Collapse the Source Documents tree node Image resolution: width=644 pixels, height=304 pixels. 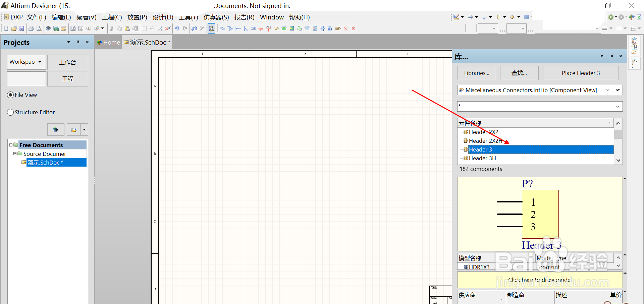pyautogui.click(x=15, y=154)
